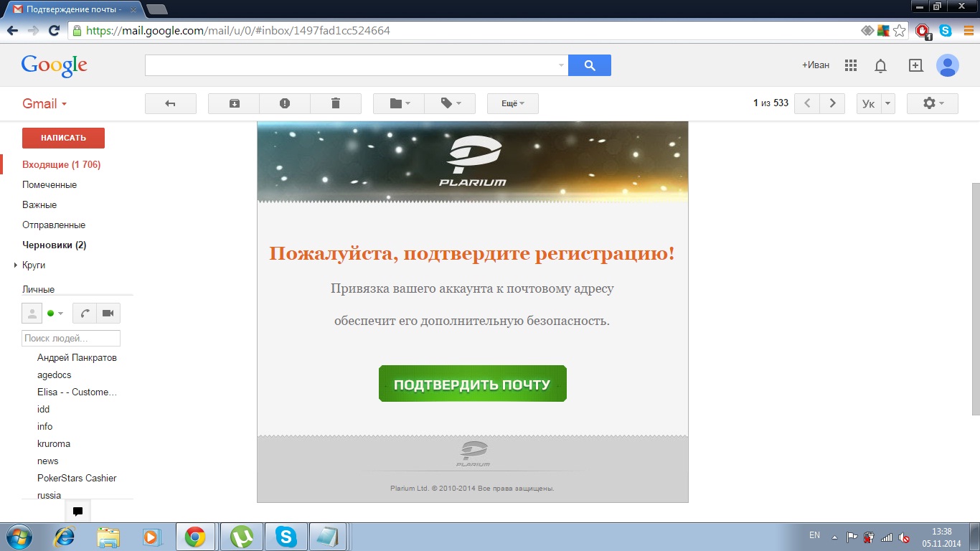Click the chat profile picture icon
Image resolution: width=980 pixels, height=551 pixels.
pos(32,314)
